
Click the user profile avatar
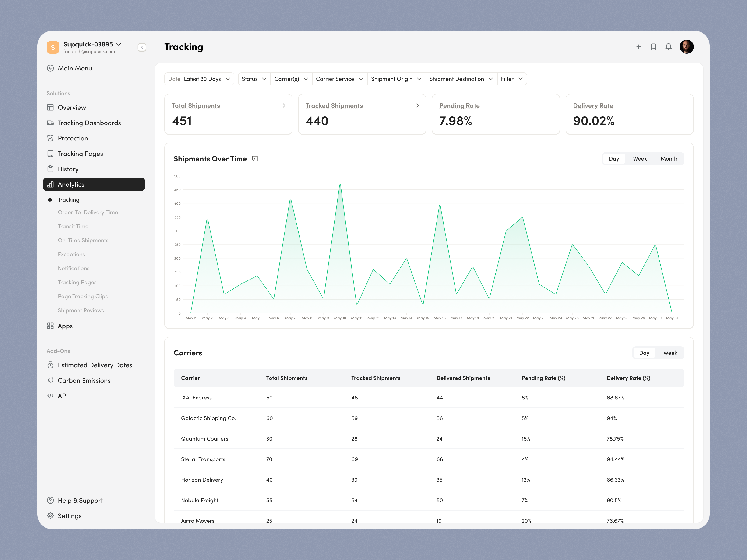(687, 47)
